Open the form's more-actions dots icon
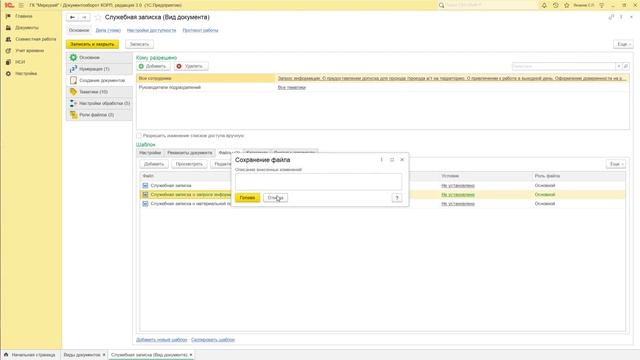Image resolution: width=640 pixels, height=360 pixels. point(621,17)
